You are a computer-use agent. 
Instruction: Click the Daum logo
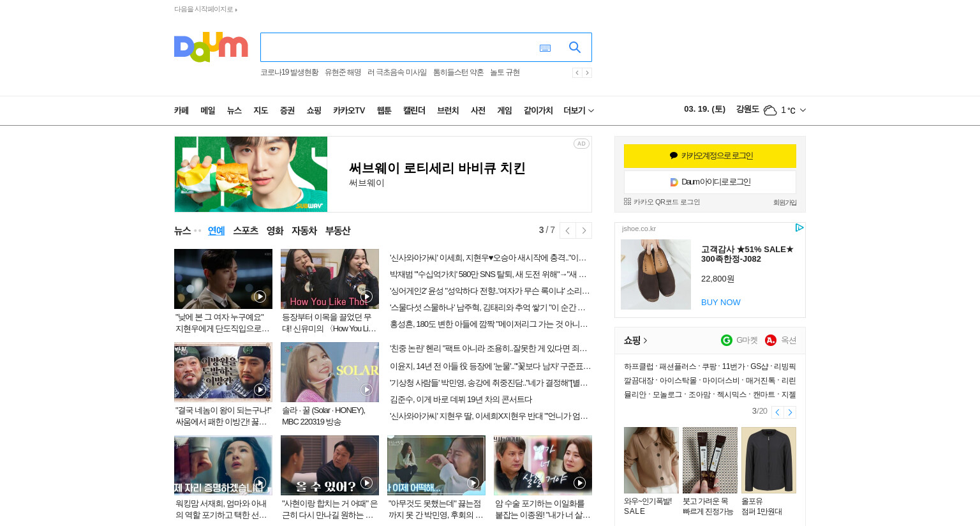[211, 47]
